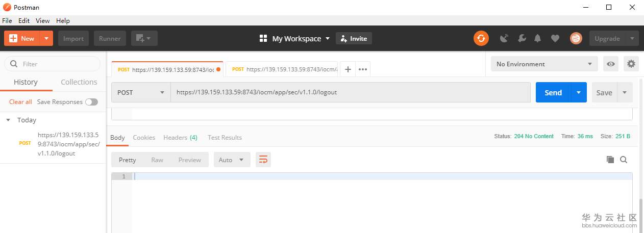644x233 pixels.
Task: Switch to the response Headers tab
Action: tap(180, 138)
